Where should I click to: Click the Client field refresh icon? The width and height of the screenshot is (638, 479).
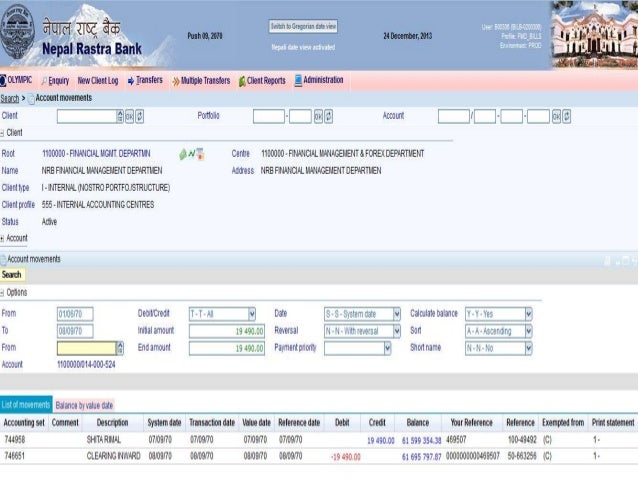[140, 116]
